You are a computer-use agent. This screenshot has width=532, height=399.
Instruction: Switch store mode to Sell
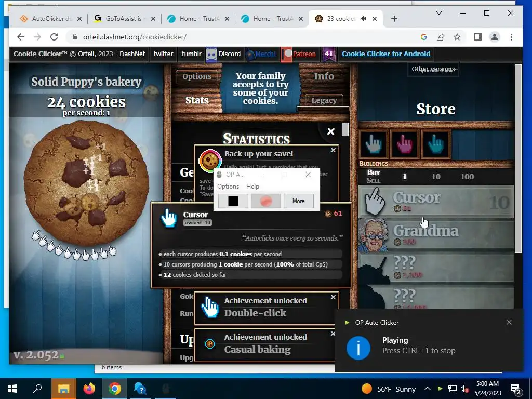tap(373, 180)
